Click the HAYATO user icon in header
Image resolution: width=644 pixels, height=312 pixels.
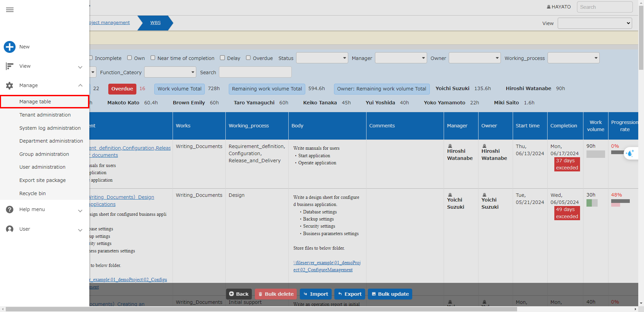[x=549, y=7]
